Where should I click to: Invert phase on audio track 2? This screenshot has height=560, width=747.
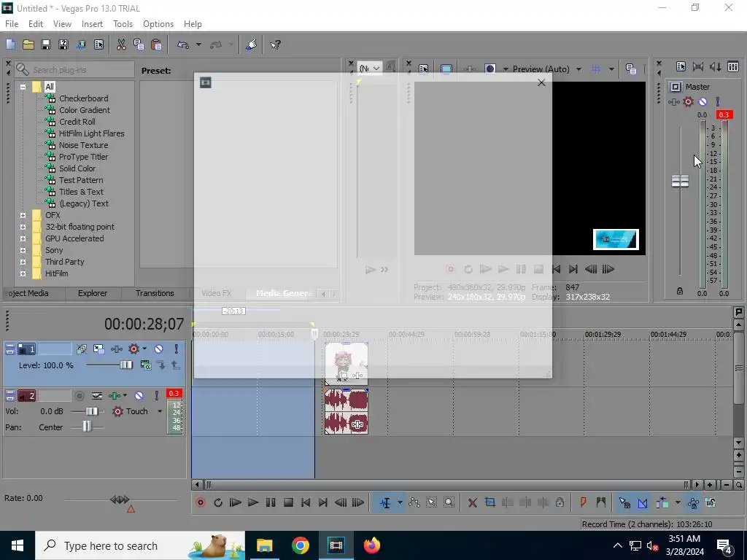tap(97, 396)
